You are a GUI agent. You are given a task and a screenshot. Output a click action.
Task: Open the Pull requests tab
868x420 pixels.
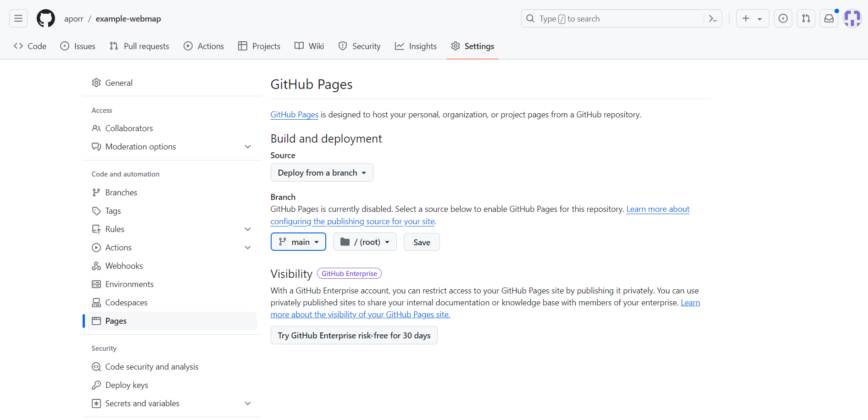pyautogui.click(x=139, y=46)
